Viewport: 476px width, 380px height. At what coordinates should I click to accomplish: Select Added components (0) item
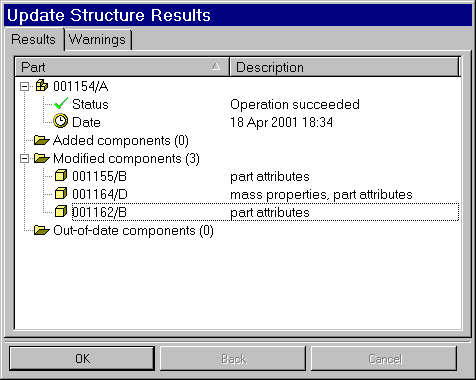pos(121,140)
